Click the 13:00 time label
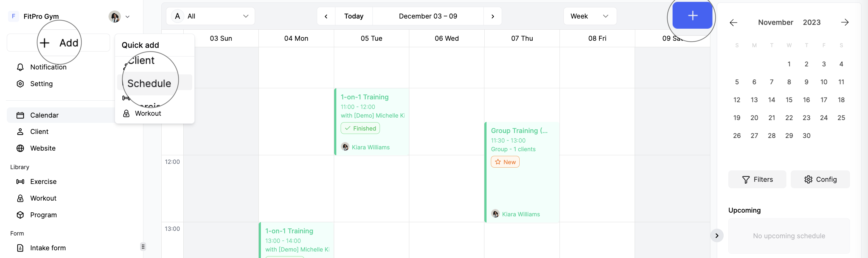 (x=172, y=229)
